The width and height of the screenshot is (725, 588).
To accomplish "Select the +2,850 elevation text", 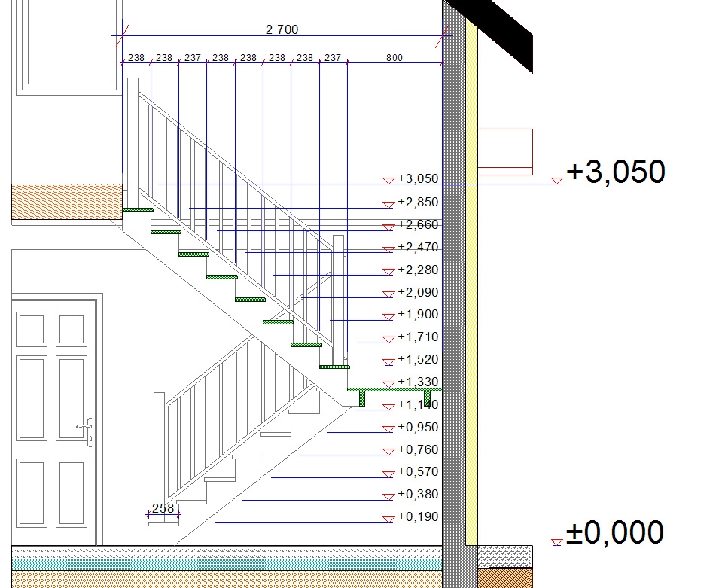I will 418,203.
